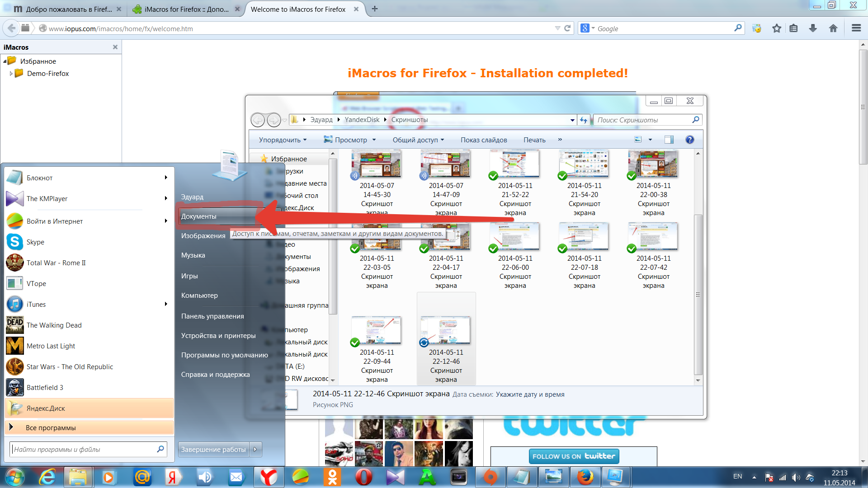868x488 pixels.
Task: Switch to the Добро пожаловать в Firefox tab
Action: click(x=62, y=9)
